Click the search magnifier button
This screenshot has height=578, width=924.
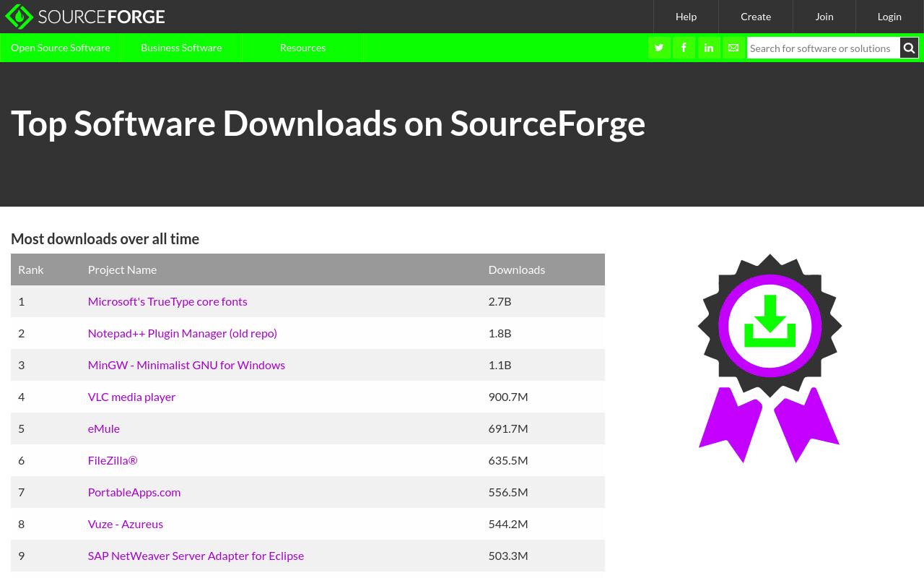[909, 48]
